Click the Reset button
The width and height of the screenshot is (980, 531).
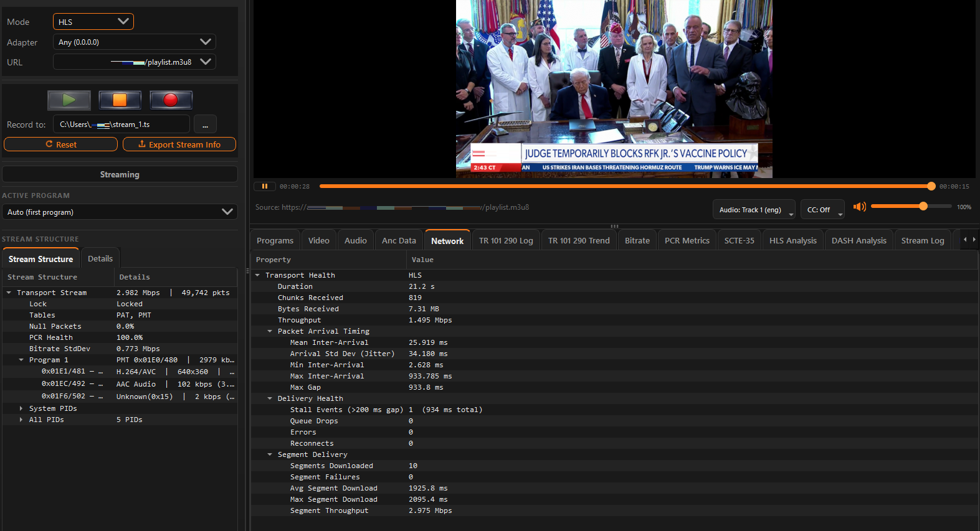[61, 144]
